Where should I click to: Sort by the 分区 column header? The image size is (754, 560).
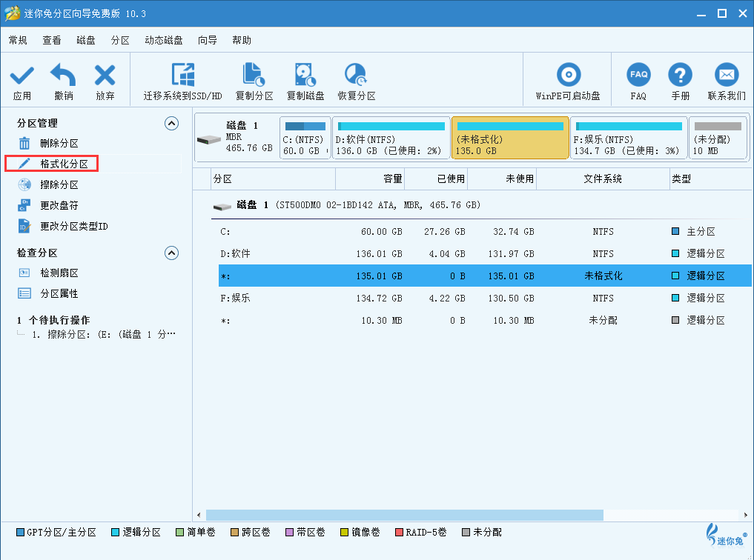[x=273, y=179]
